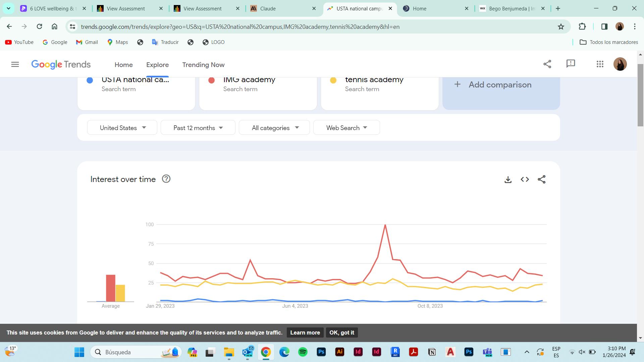Bookmark this page with the star icon
The image size is (644, 362).
tap(561, 26)
